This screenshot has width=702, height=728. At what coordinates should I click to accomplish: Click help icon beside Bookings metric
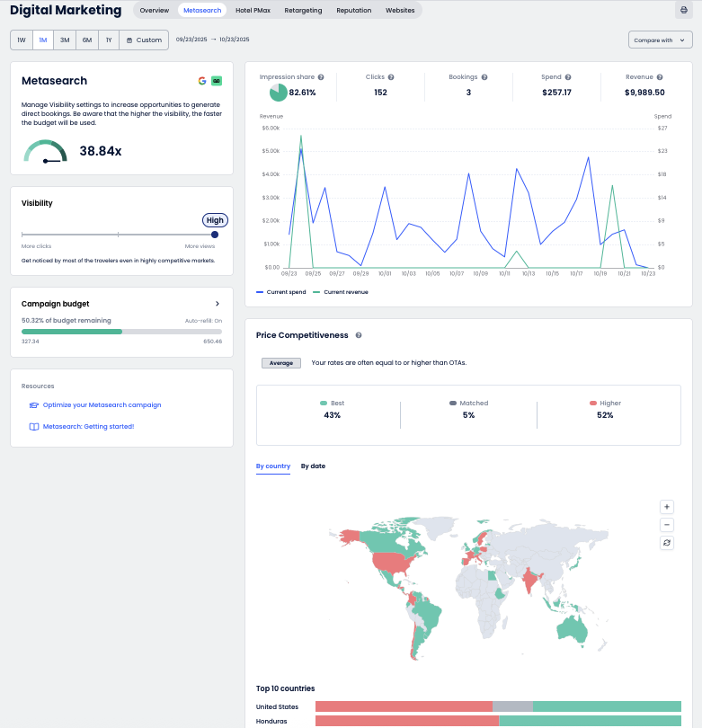pyautogui.click(x=484, y=77)
